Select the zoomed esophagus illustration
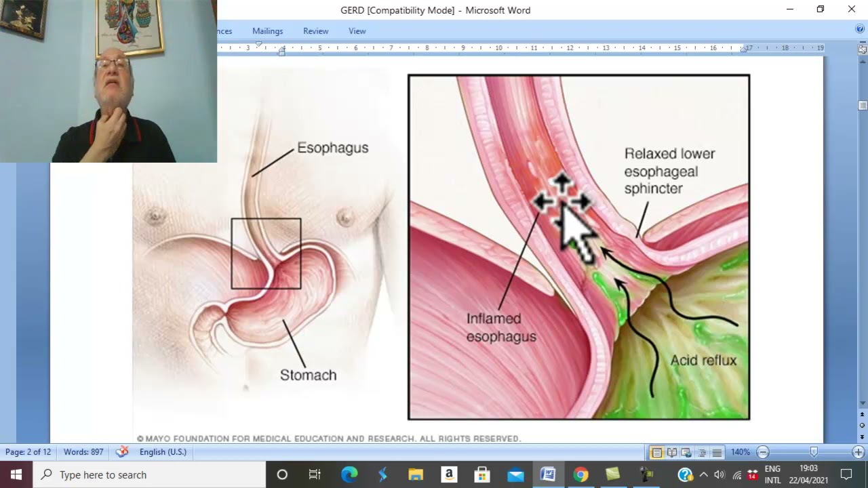The height and width of the screenshot is (488, 868). pos(579,247)
